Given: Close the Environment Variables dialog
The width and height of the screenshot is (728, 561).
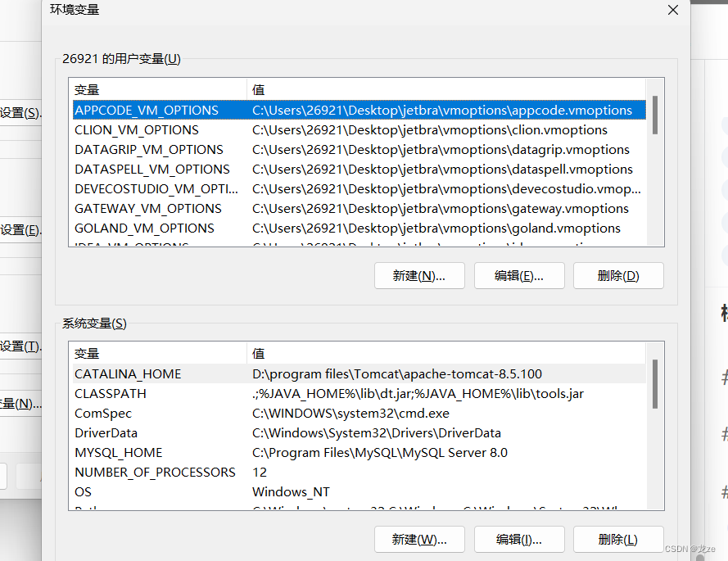Looking at the screenshot, I should point(673,10).
